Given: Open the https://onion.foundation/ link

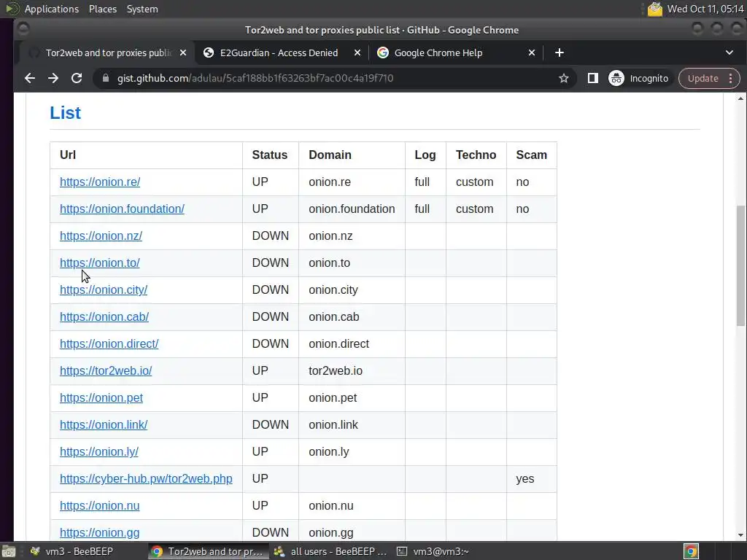Looking at the screenshot, I should click(122, 209).
